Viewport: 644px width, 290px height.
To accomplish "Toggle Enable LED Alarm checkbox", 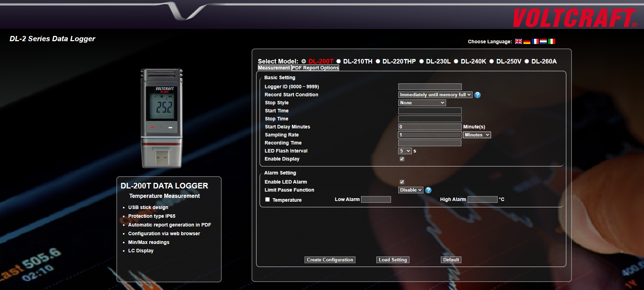I will (402, 182).
